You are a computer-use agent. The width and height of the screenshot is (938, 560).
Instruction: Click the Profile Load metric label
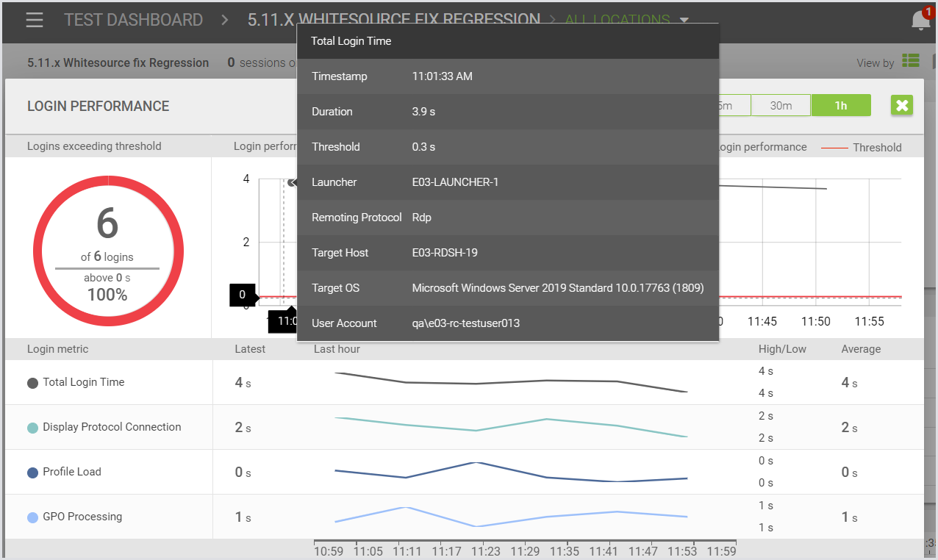pos(72,472)
